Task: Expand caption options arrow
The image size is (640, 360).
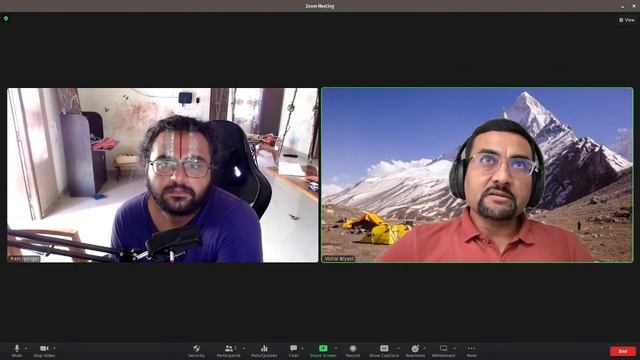Action: point(398,348)
